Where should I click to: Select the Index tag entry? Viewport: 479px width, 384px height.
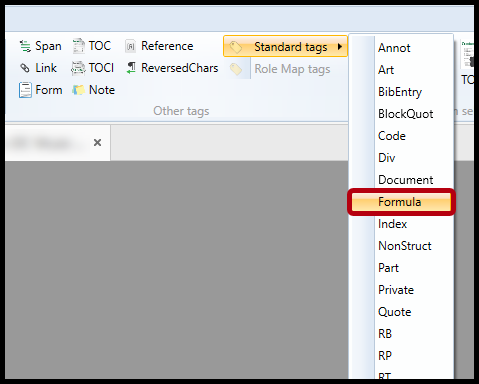[401, 224]
